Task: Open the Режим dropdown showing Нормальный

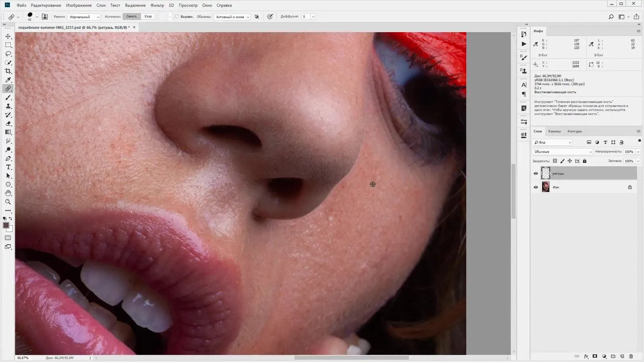Action: 84,17
